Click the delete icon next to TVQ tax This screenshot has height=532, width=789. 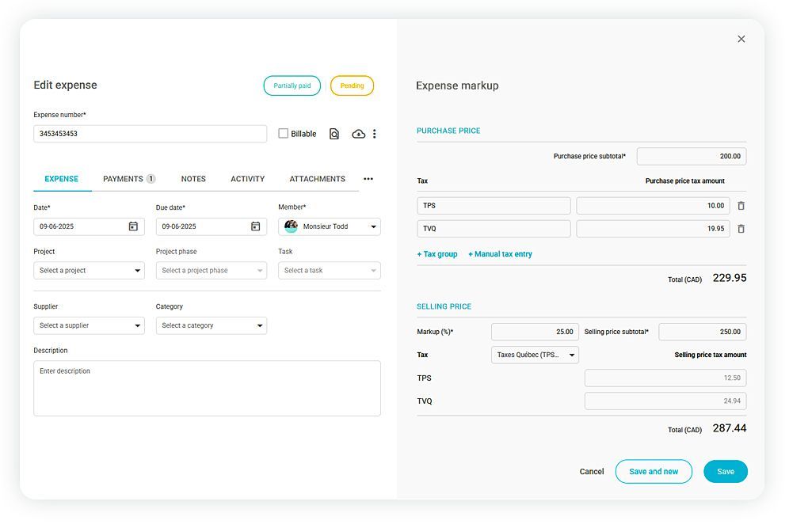(x=740, y=229)
